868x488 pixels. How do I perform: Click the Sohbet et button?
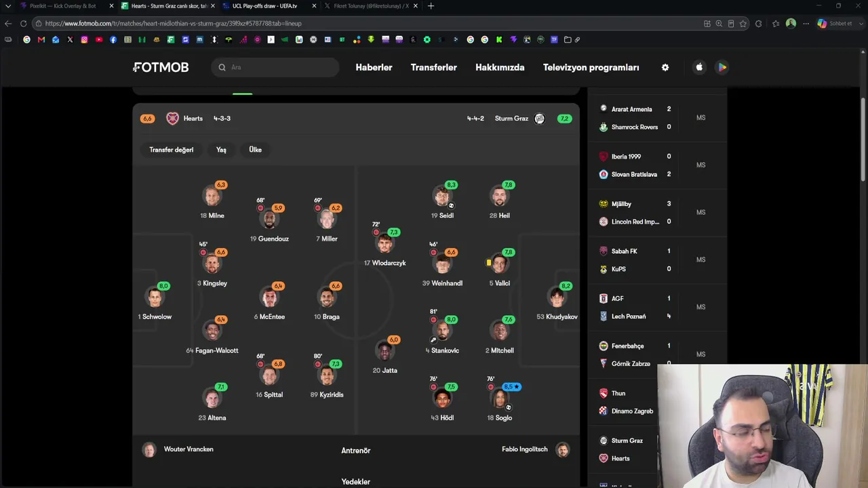tap(835, 23)
